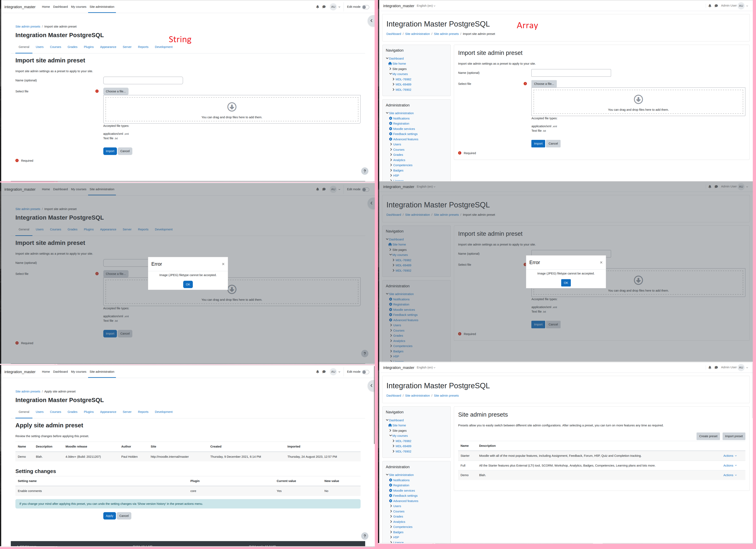Switch to Plugins tab on the String page
Viewport: 756px width, 549px height.
(x=89, y=47)
